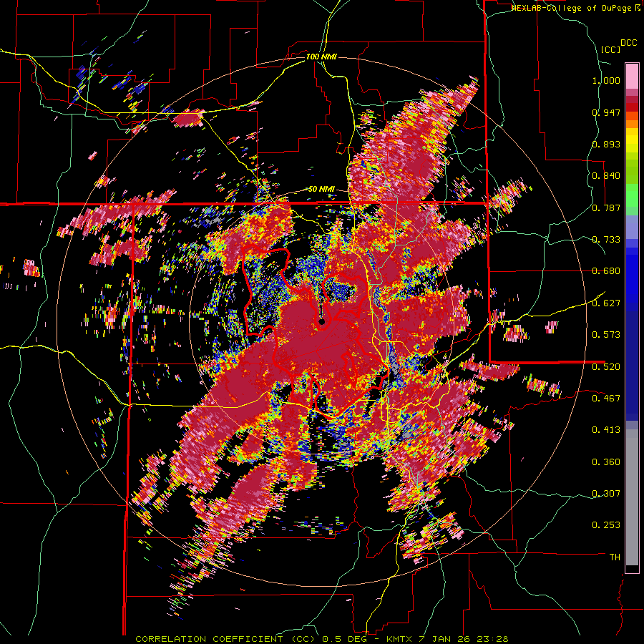Select the 0.520 legend value
The width and height of the screenshot is (644, 644).
click(606, 366)
